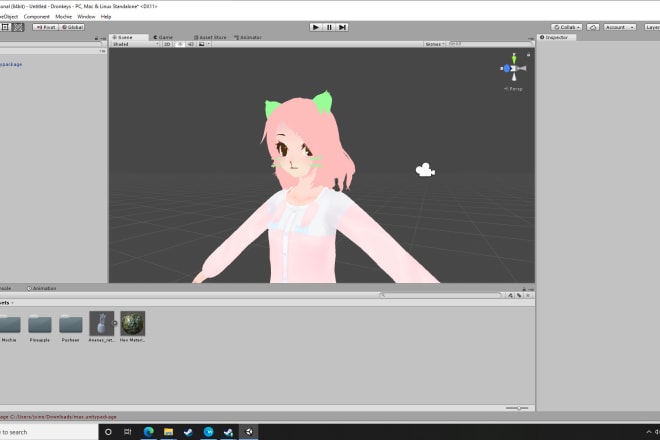Open the Gizmos dropdown
The width and height of the screenshot is (660, 440).
[x=434, y=44]
